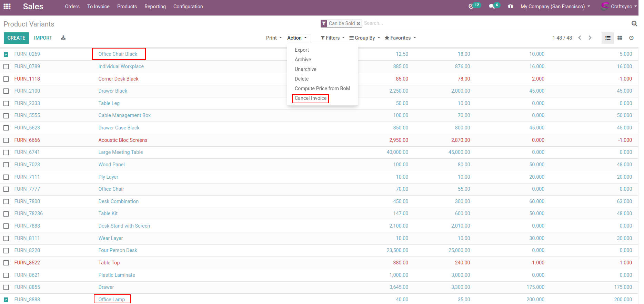644x304 pixels.
Task: Uncheck the FURN_0269 row checkbox
Action: [x=6, y=54]
